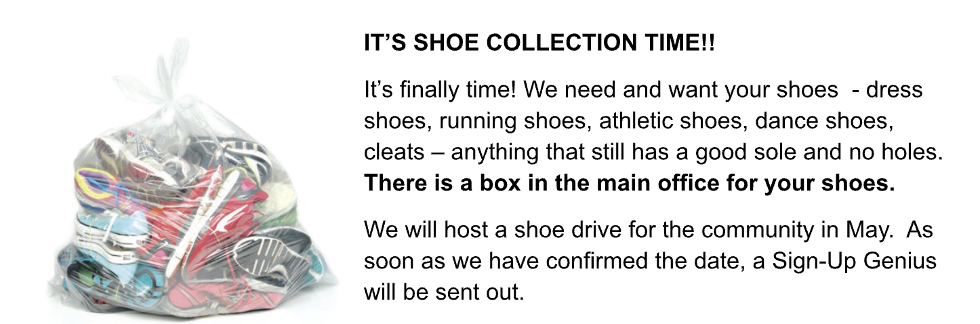The width and height of the screenshot is (980, 324).
Task: Click the final line "will be sent out."
Action: pos(444,293)
